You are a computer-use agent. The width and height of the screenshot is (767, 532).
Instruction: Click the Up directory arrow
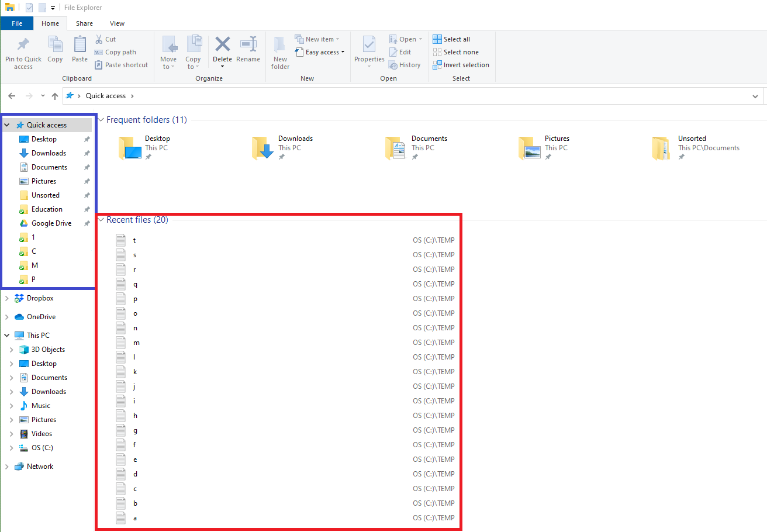pyautogui.click(x=55, y=96)
